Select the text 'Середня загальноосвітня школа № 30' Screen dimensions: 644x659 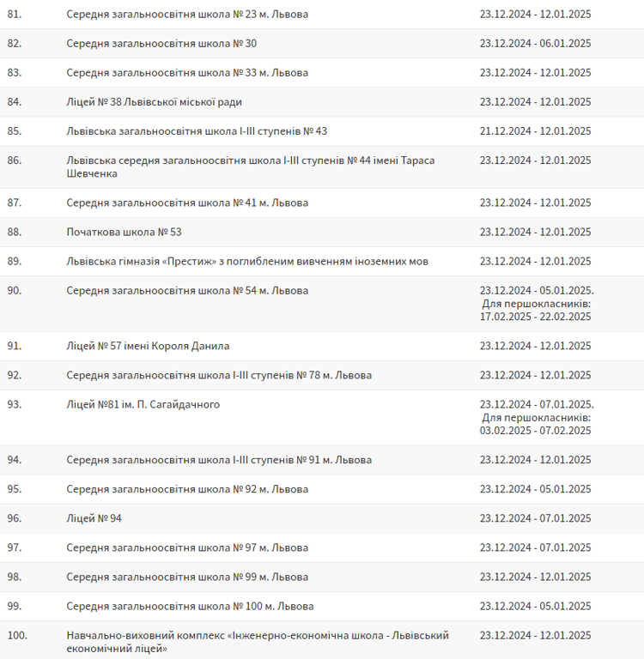[x=161, y=44]
